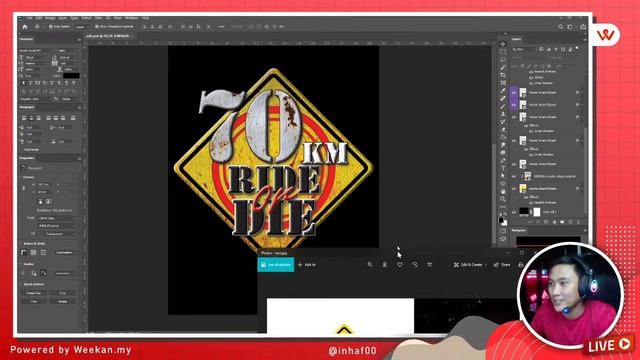
Task: Click the create new group folder icon
Action: point(562,222)
